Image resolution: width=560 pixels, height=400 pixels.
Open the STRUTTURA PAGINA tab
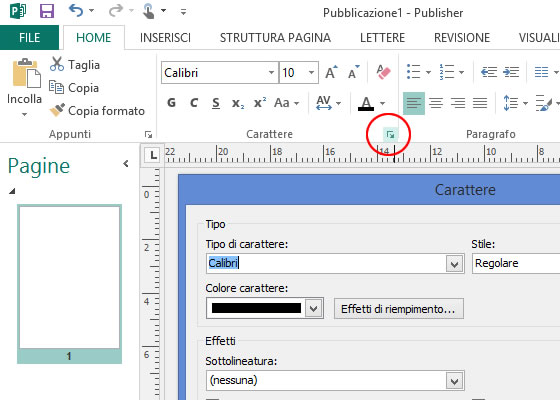[275, 38]
